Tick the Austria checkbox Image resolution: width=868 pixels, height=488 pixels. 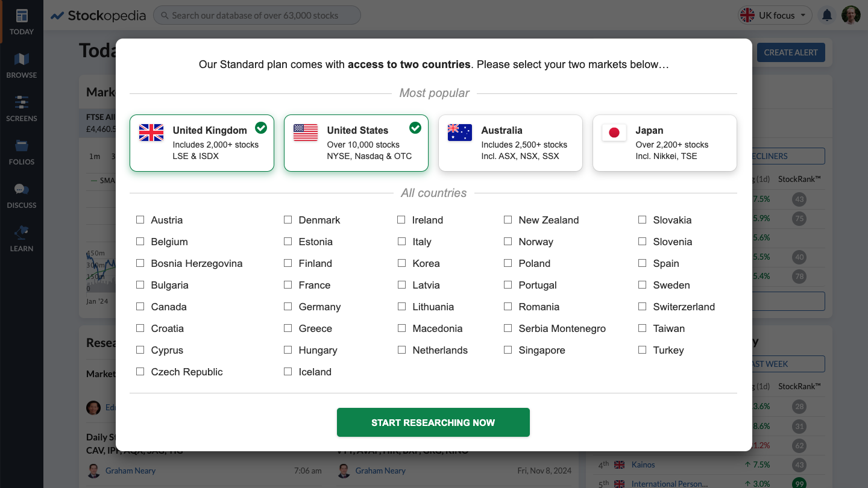140,220
